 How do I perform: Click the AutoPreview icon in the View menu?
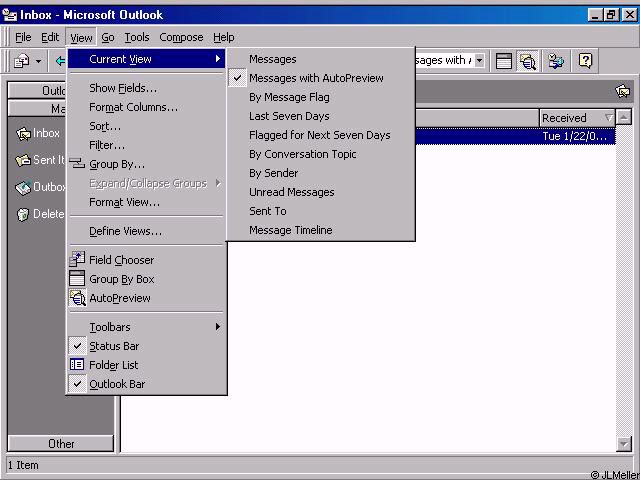point(77,298)
